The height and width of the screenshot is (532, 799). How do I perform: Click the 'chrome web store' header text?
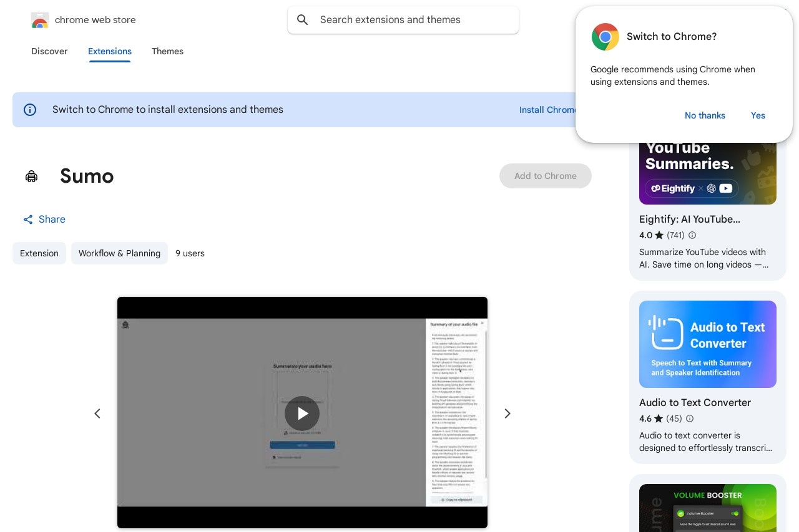96,20
